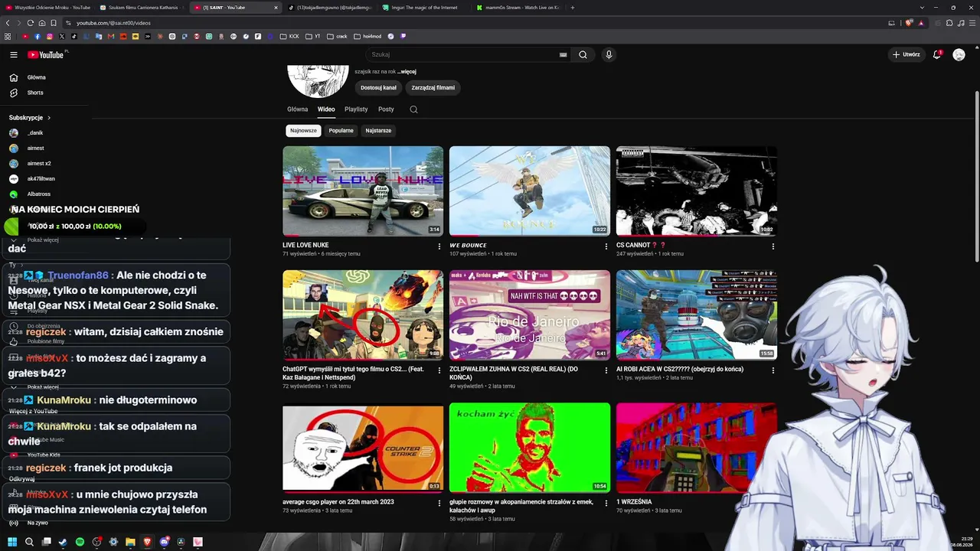Switch to the channel Posty tab
This screenshot has width=980, height=551.
(386, 109)
